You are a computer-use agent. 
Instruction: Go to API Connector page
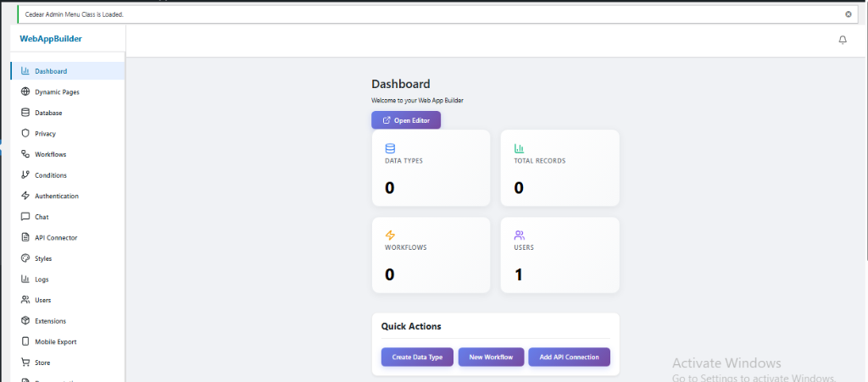tap(67, 238)
